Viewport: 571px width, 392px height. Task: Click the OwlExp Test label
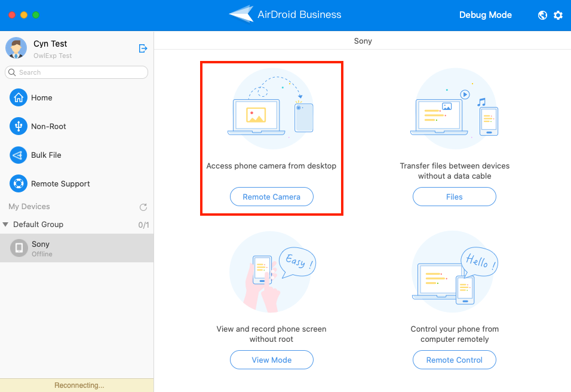pos(53,56)
